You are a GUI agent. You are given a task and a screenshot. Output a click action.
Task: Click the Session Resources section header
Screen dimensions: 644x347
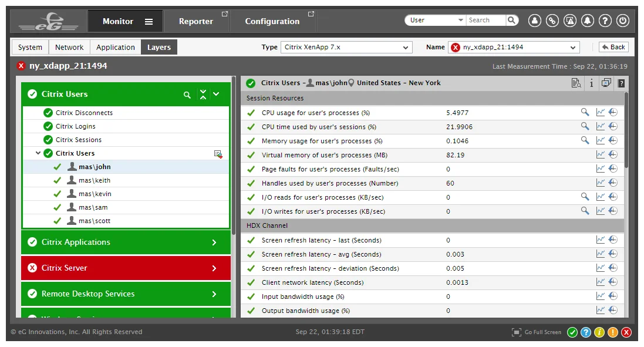point(432,98)
